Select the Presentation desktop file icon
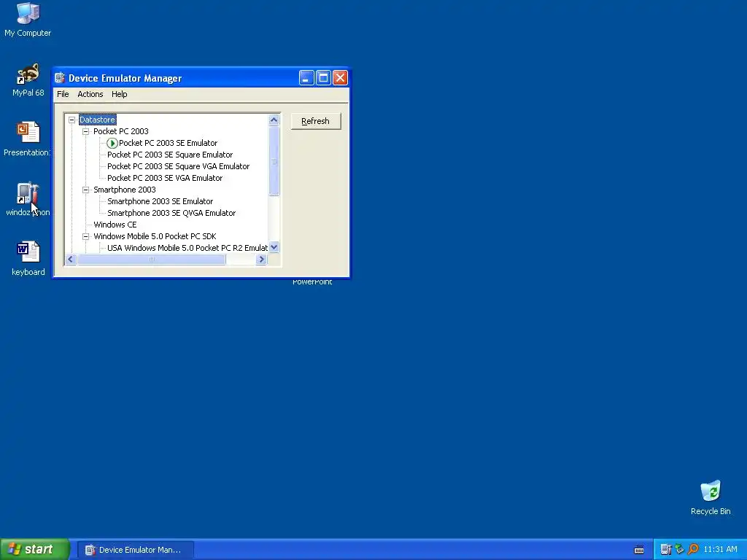 [27, 139]
